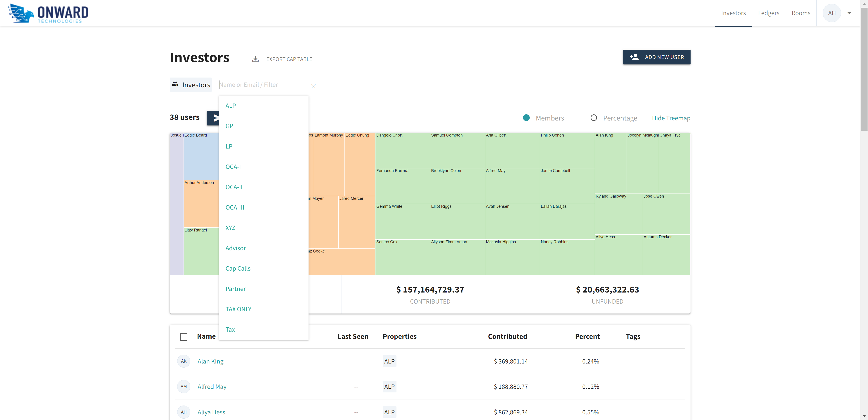Choose Cap Calls filter option
Screen dimensions: 868x420
(264, 269)
